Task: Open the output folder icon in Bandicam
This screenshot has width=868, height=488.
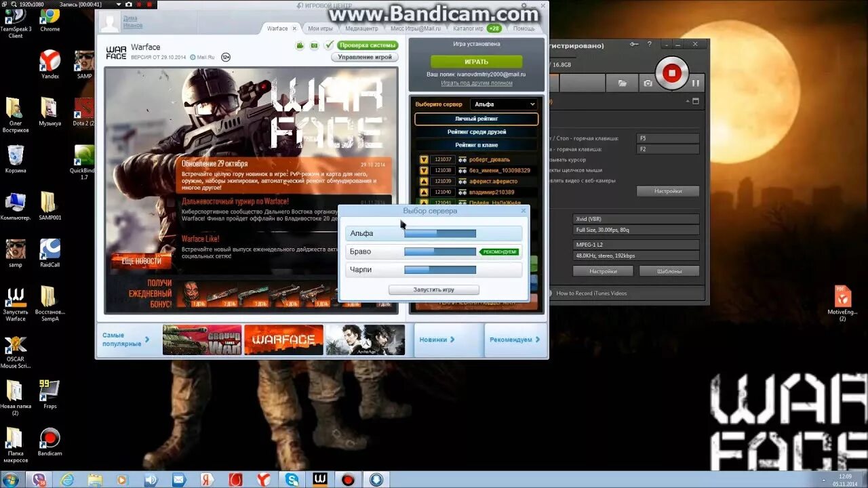Action: [622, 81]
